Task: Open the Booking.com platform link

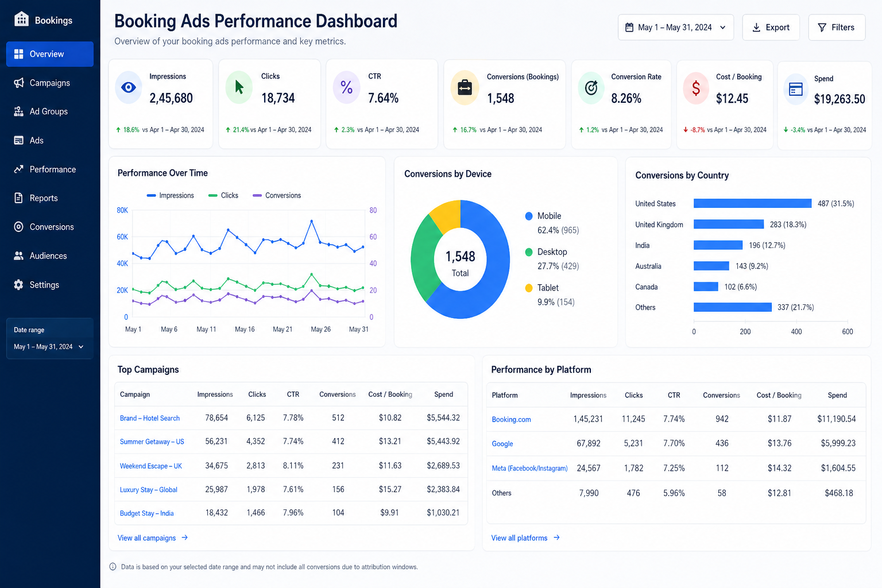Action: [511, 420]
